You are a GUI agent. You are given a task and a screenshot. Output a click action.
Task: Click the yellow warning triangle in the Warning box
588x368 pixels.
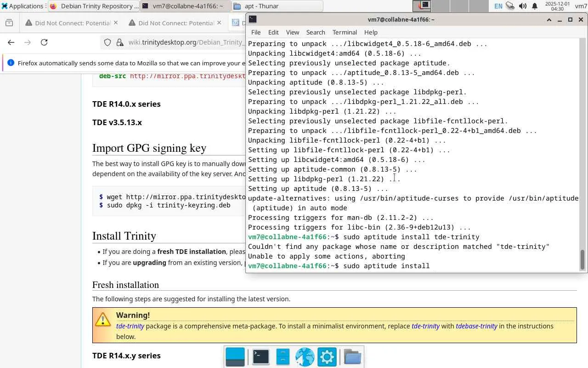point(103,319)
